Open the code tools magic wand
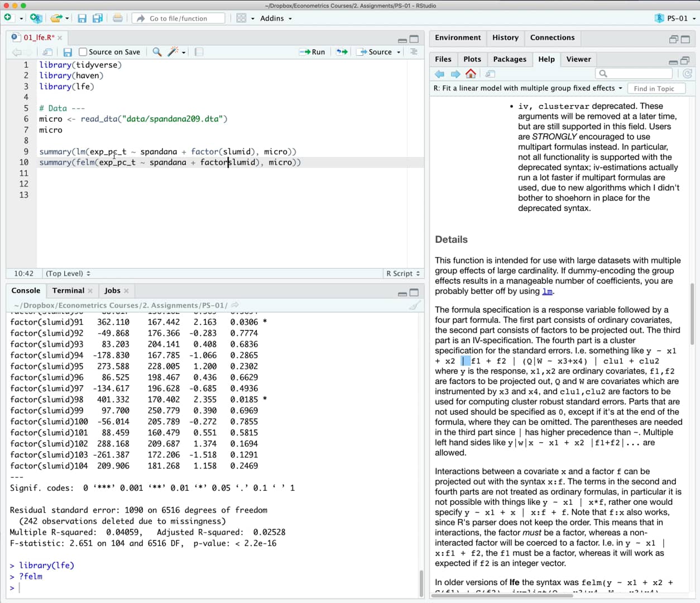This screenshot has width=700, height=603. click(x=173, y=51)
